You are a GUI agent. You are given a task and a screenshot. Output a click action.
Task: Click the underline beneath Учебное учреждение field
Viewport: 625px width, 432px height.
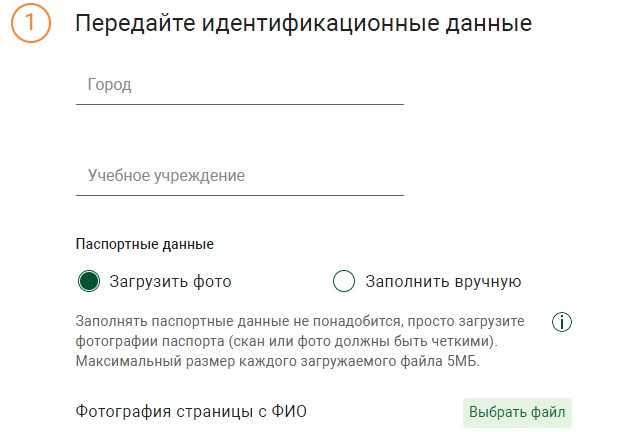[x=240, y=195]
